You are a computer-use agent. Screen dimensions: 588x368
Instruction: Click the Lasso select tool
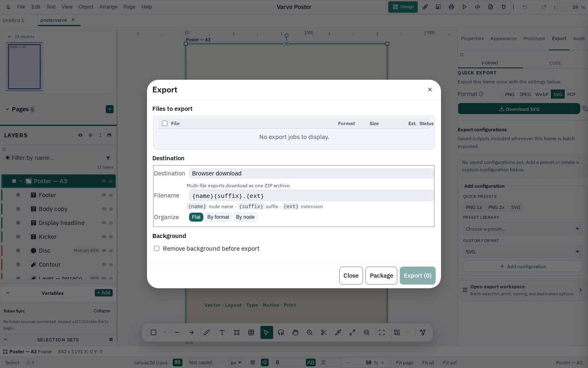(281, 332)
